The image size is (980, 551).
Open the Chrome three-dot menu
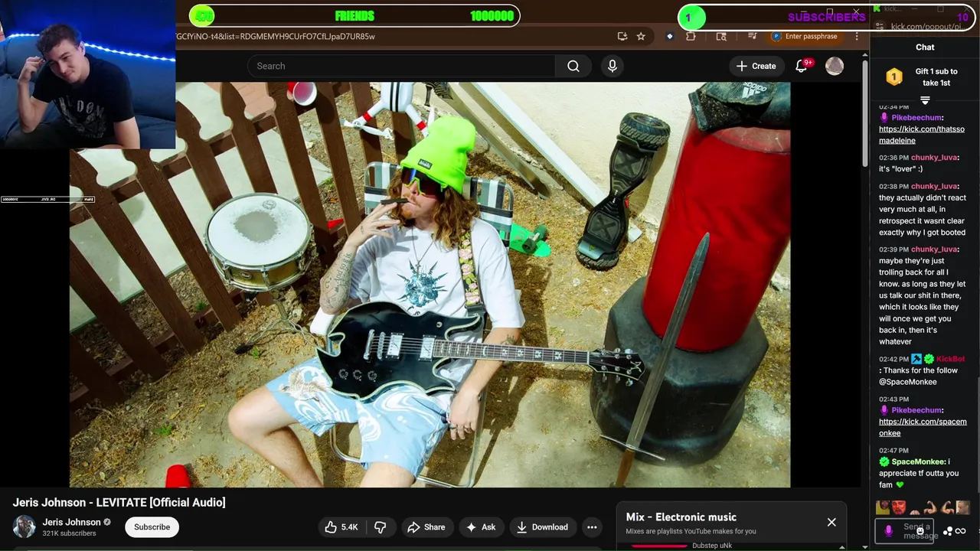pos(857,36)
